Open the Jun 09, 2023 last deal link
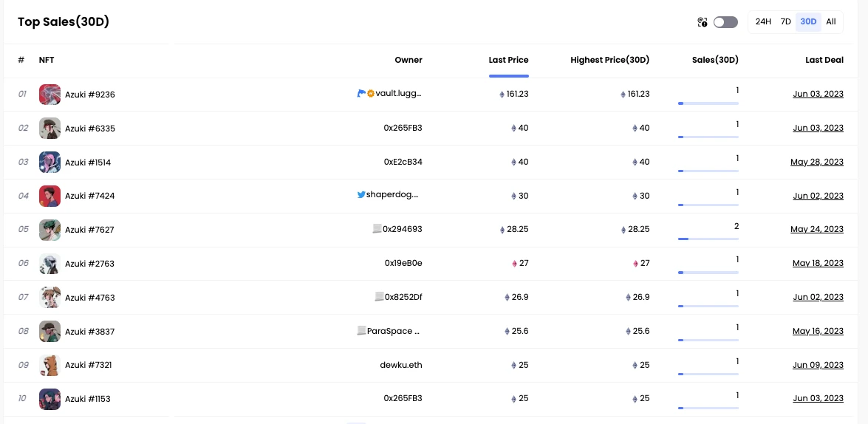This screenshot has width=868, height=424. coord(818,365)
